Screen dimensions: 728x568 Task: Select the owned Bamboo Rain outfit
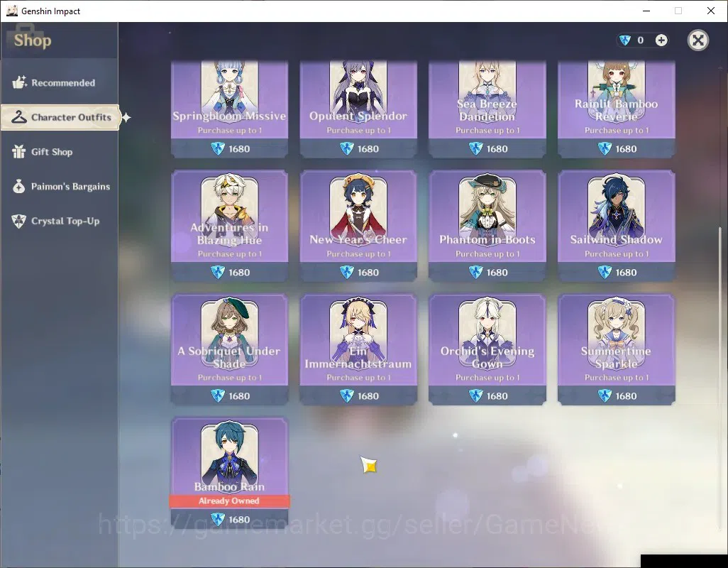click(229, 473)
